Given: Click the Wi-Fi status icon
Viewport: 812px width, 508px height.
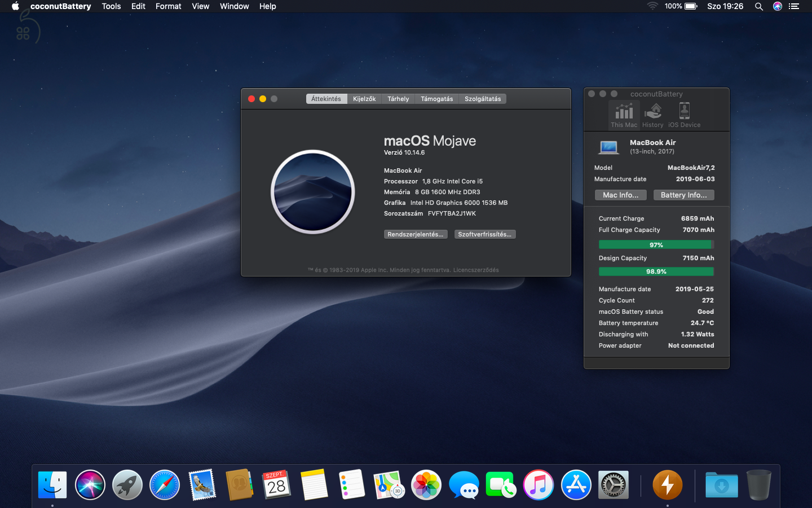Looking at the screenshot, I should point(652,6).
